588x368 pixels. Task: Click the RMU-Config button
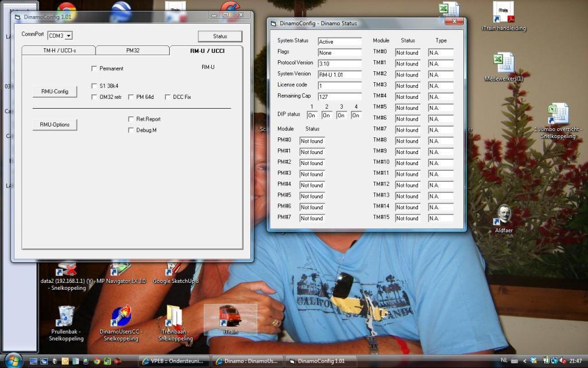(55, 91)
